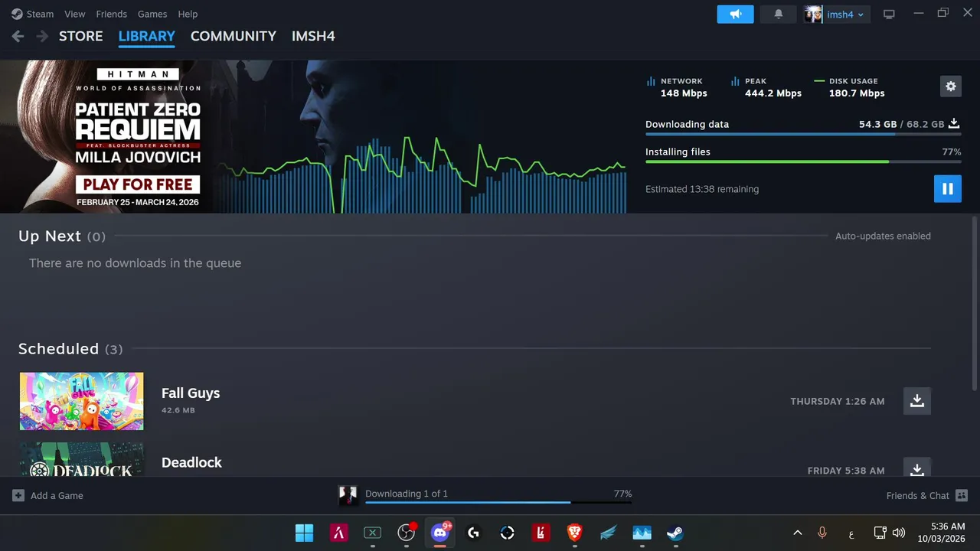Open OBS Studio from the taskbar
Image resolution: width=980 pixels, height=551 pixels.
(x=407, y=533)
